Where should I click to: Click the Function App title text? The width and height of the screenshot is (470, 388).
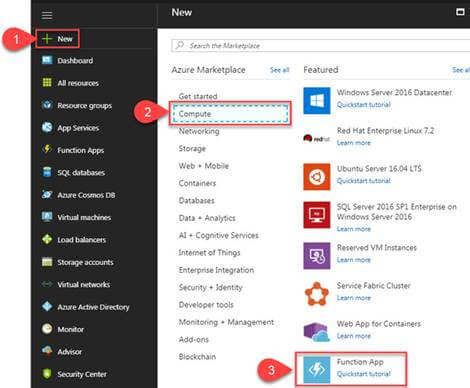[360, 362]
